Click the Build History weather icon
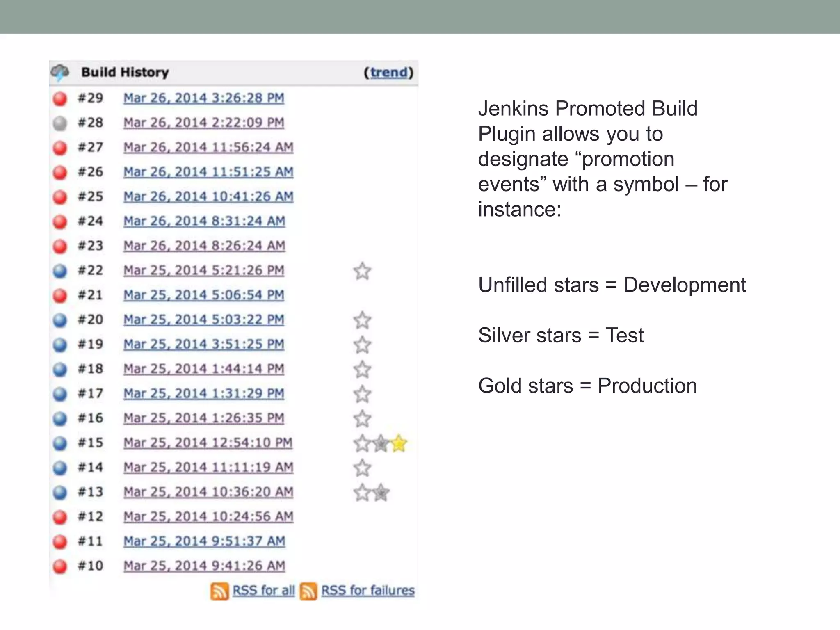 pyautogui.click(x=60, y=73)
